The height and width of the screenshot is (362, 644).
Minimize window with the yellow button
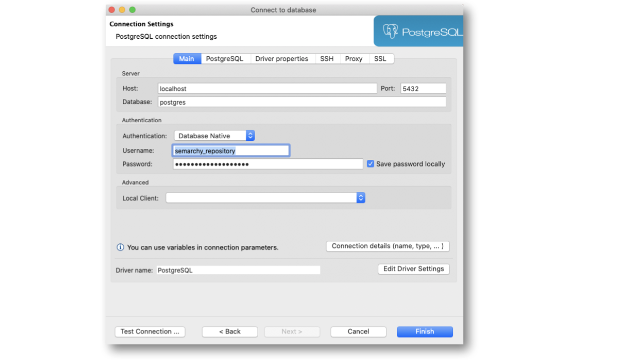pyautogui.click(x=122, y=10)
